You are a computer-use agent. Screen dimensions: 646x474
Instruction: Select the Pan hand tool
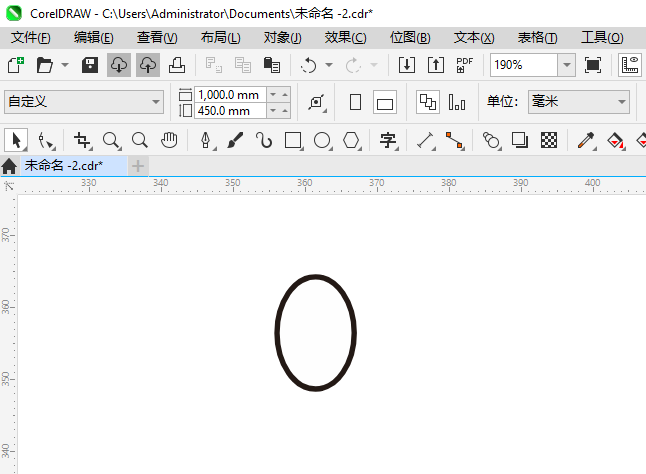[x=169, y=140]
